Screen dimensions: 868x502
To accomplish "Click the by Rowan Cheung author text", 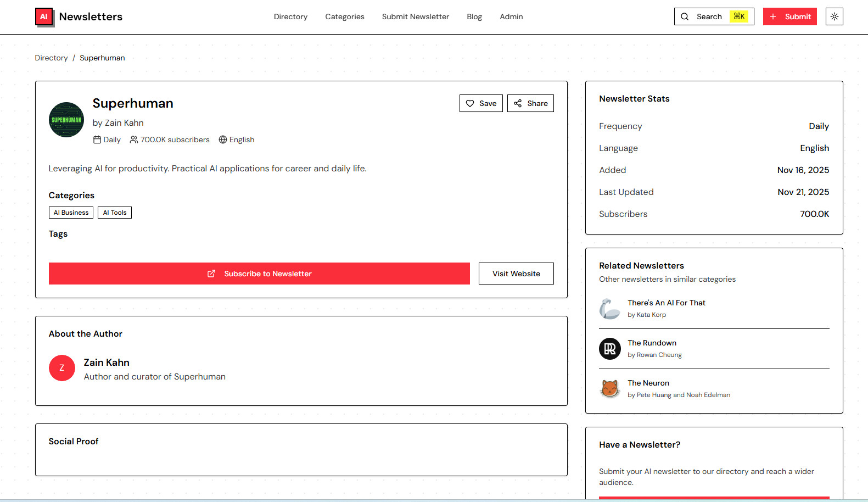I will coord(654,355).
